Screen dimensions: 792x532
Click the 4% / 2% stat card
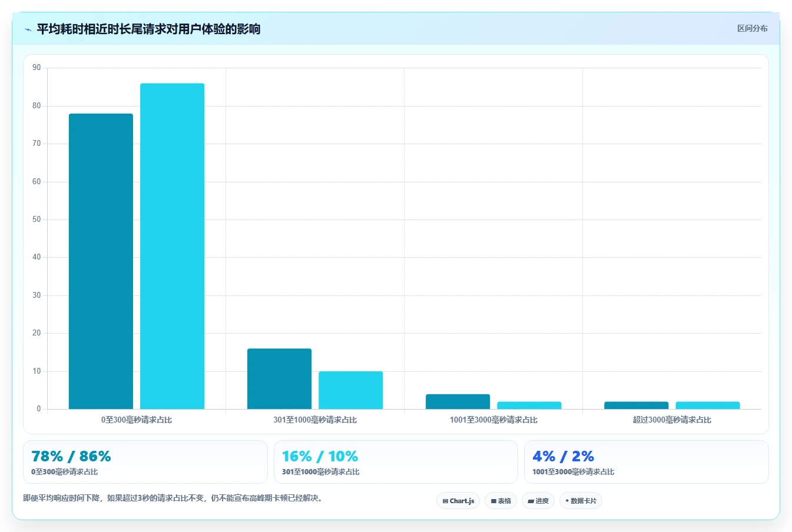(647, 462)
